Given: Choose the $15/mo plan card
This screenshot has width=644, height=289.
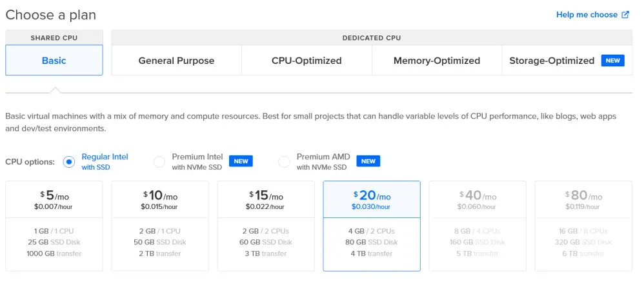Looking at the screenshot, I should click(x=266, y=226).
